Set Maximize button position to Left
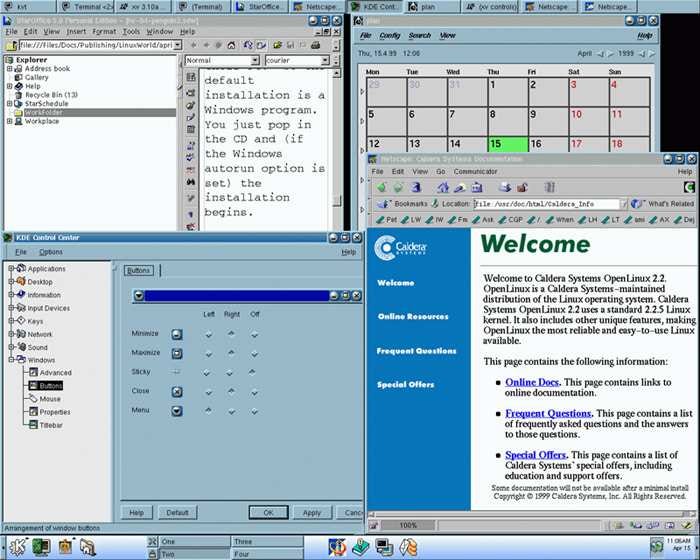 coord(208,354)
